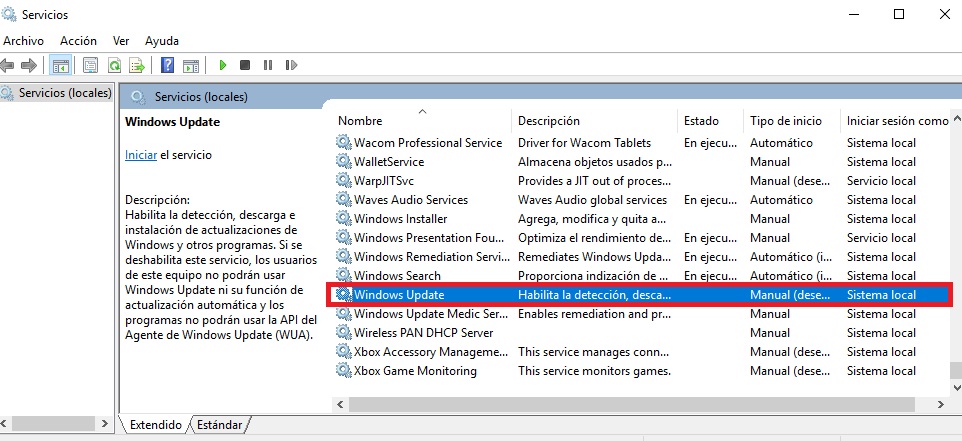This screenshot has height=441, width=962.
Task: Toggle the Show/Hide Action Pane icon
Action: click(190, 65)
